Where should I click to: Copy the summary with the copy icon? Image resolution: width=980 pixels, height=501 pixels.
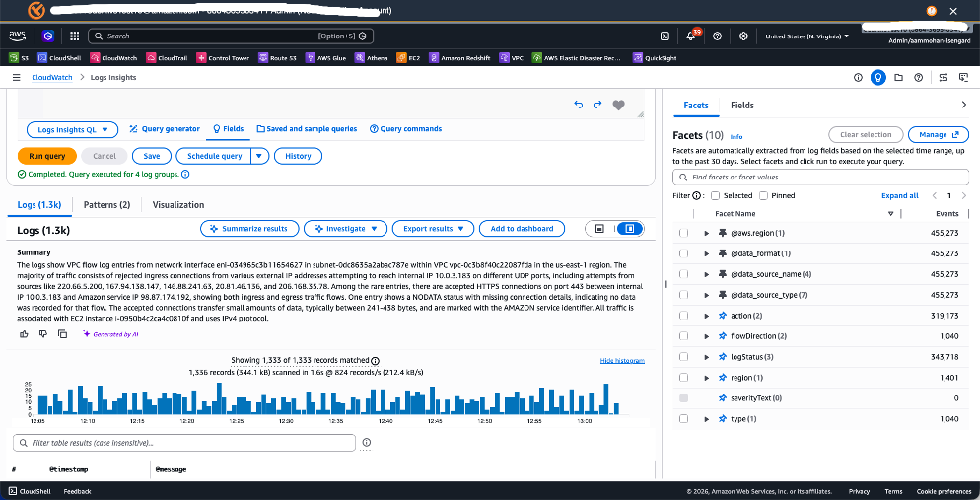tap(62, 334)
